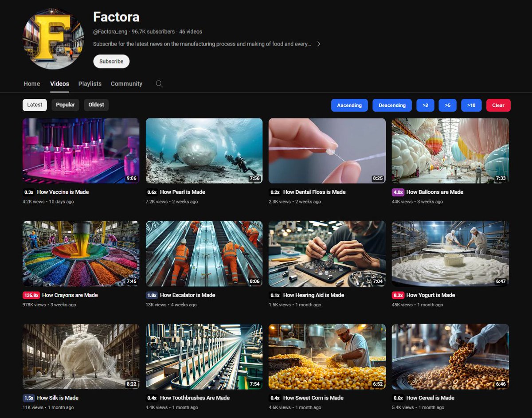Click the title How Toothbrushes Are Made
Screen dimensions: 532x418
click(x=195, y=398)
